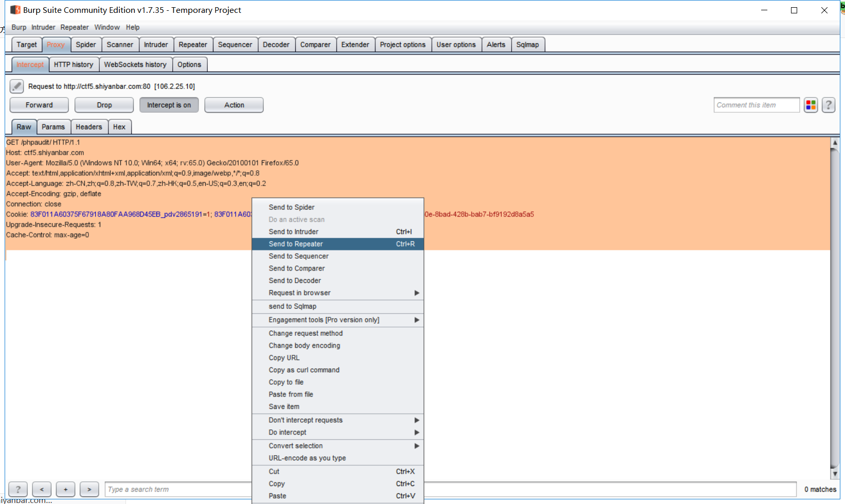Open the Extender tab
Viewport: 845px width, 504px height.
355,45
